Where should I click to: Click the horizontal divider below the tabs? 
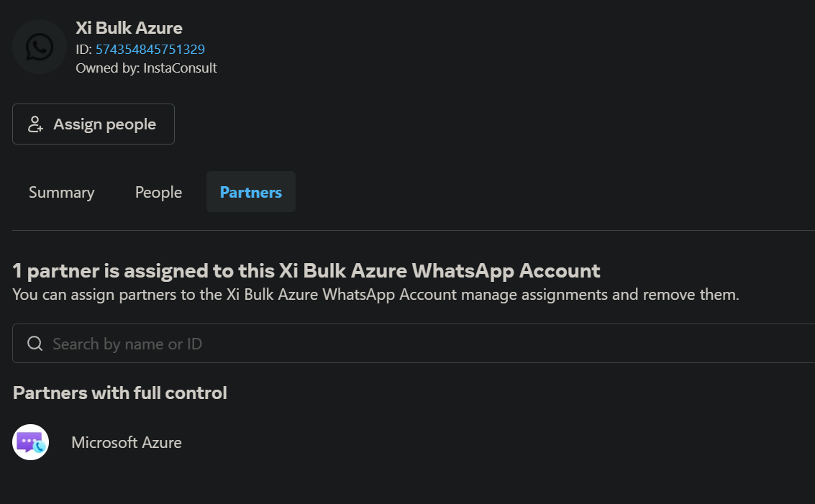tap(414, 230)
